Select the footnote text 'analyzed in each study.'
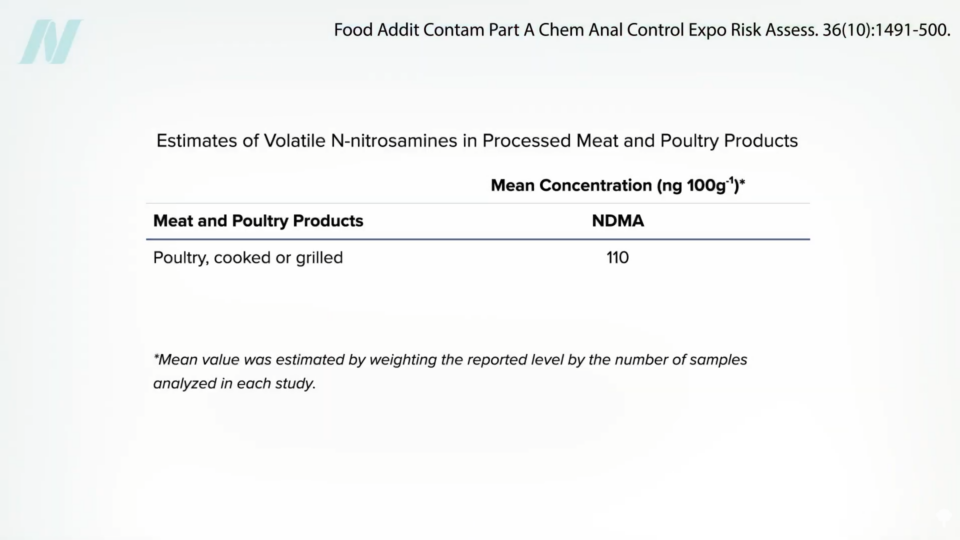The height and width of the screenshot is (540, 960). 234,383
